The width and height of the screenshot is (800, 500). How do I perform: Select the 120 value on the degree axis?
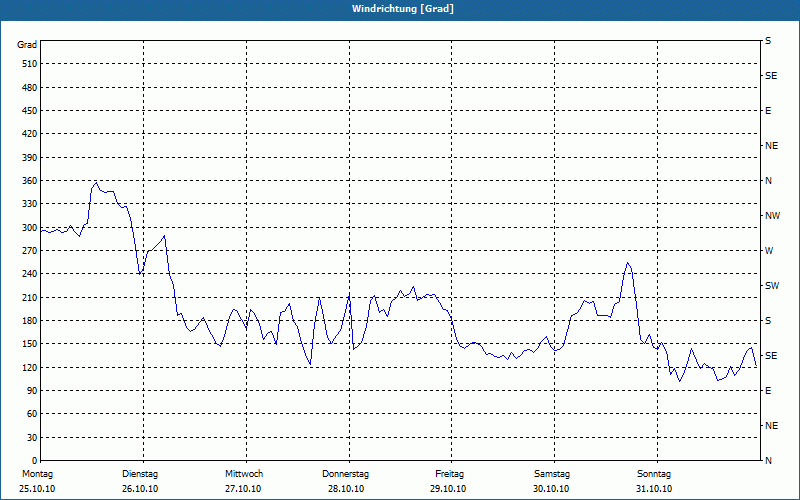click(x=30, y=367)
